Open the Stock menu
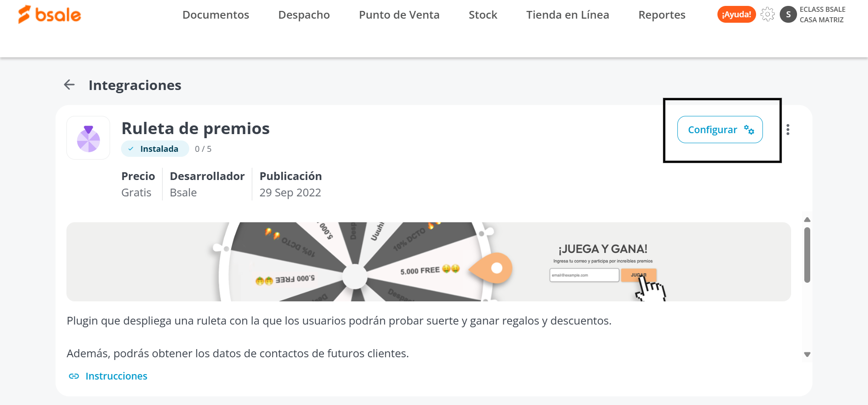This screenshot has width=868, height=405. point(483,15)
